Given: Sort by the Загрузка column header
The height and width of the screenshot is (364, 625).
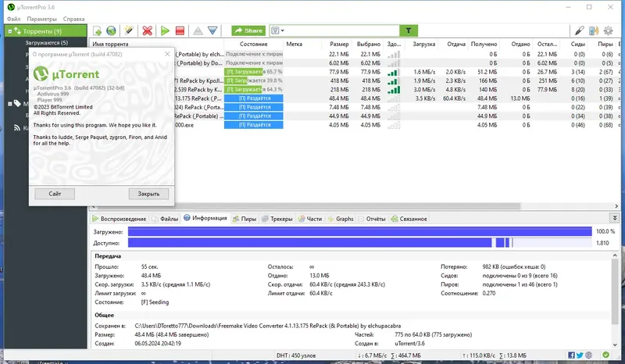Looking at the screenshot, I should coord(423,44).
